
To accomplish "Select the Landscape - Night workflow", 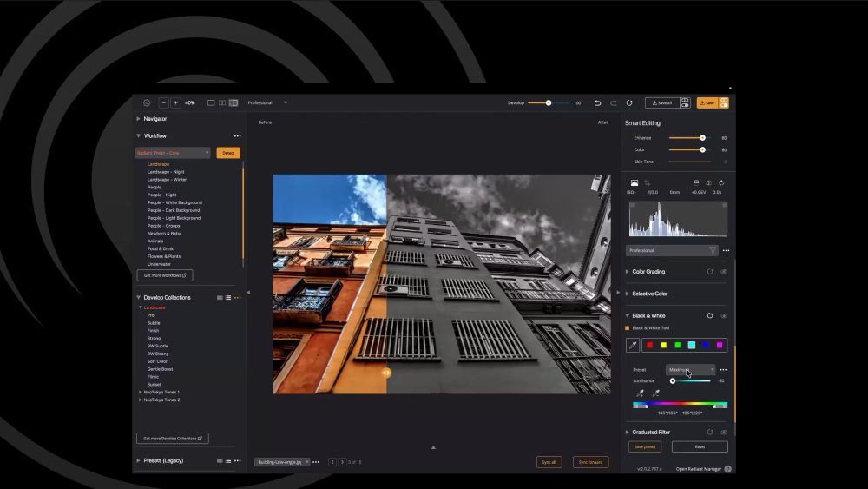I will 166,172.
